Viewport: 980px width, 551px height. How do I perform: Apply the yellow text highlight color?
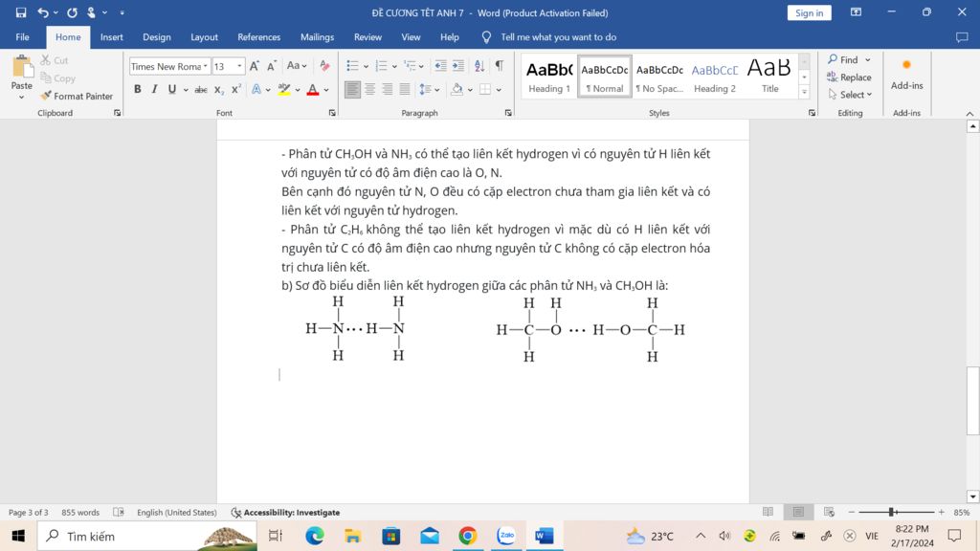coord(284,89)
